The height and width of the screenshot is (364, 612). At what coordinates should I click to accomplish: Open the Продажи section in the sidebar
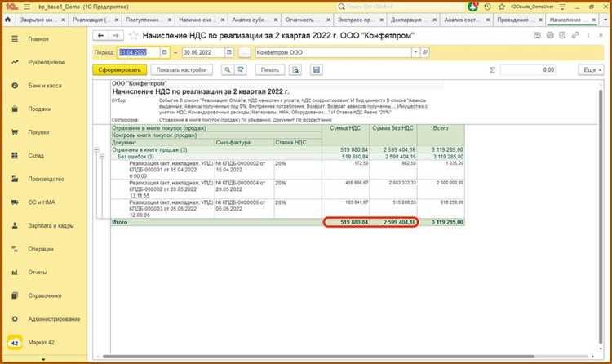pyautogui.click(x=39, y=109)
